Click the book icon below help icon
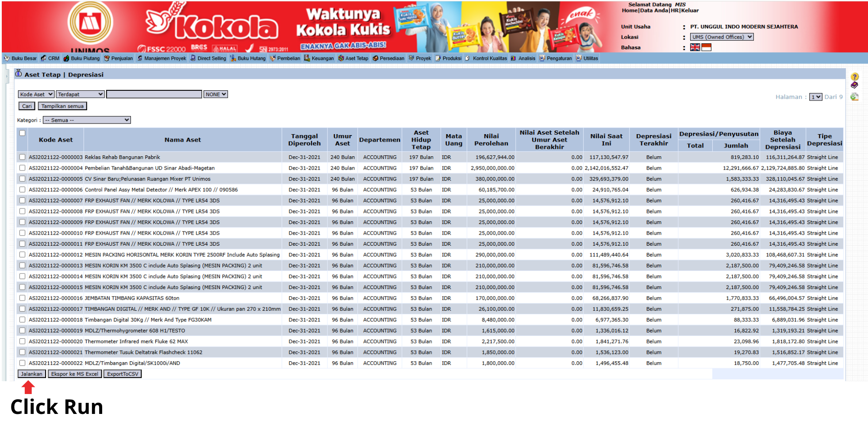Viewport: 868px width, 425px height. point(854,85)
